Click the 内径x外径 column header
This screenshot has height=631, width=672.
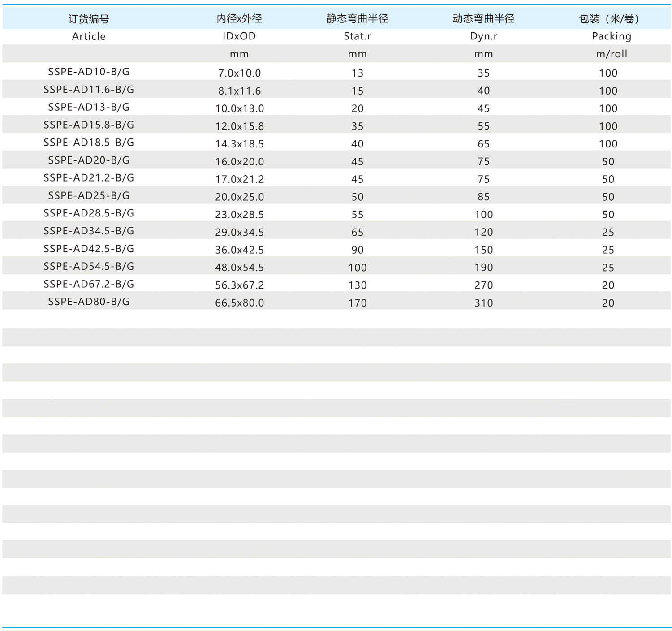(x=239, y=19)
